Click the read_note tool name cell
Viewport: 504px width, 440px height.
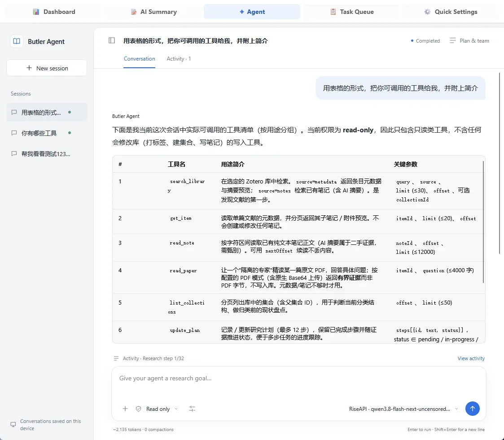point(182,243)
